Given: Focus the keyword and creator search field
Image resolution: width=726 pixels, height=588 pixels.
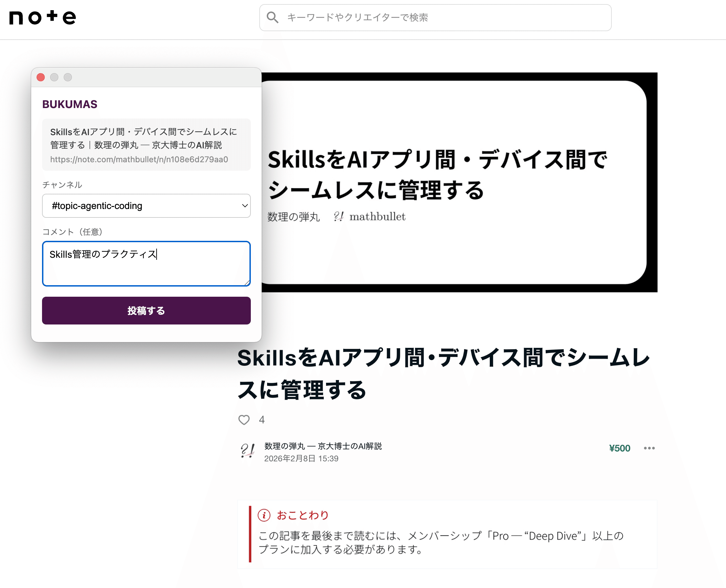Looking at the screenshot, I should [x=435, y=18].
